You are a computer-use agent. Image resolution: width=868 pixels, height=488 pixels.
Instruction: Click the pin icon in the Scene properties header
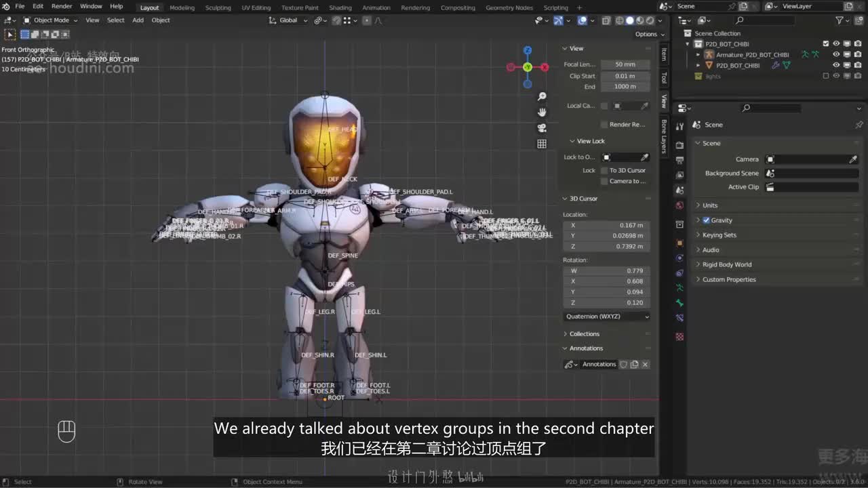(x=859, y=125)
